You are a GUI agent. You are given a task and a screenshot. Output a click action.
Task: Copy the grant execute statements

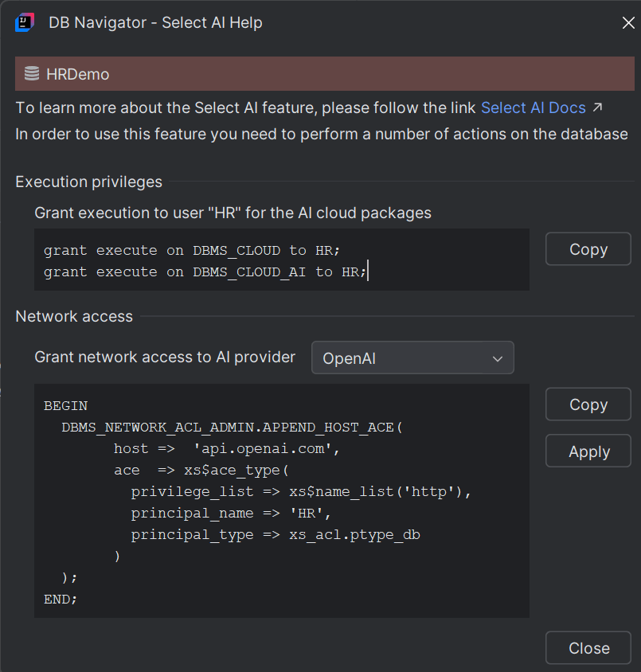point(588,248)
